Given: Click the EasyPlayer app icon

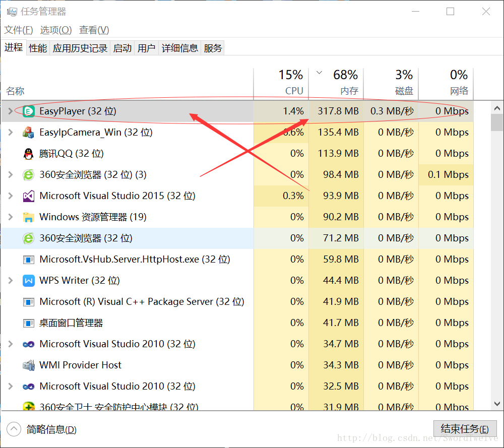Looking at the screenshot, I should tap(29, 111).
